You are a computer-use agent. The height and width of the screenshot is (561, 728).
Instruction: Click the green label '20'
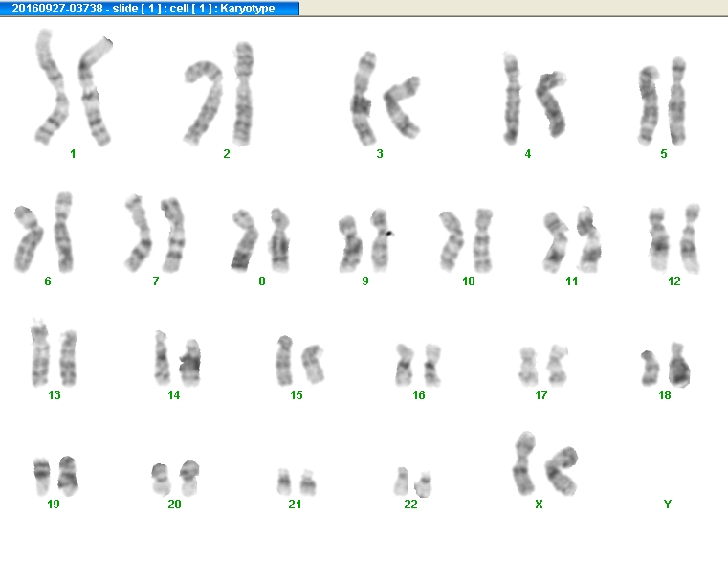pyautogui.click(x=174, y=505)
